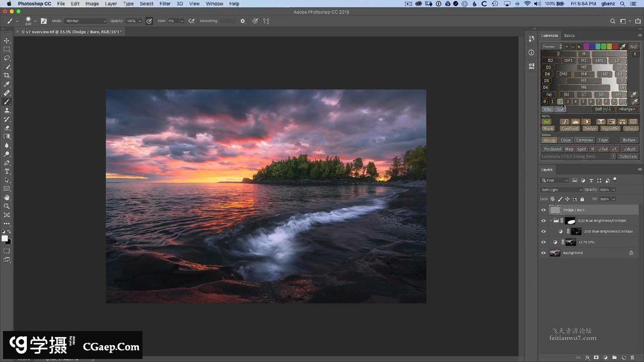Click the Lumenzia Vignette button
Viewport: 644px width, 362px height.
point(610,128)
